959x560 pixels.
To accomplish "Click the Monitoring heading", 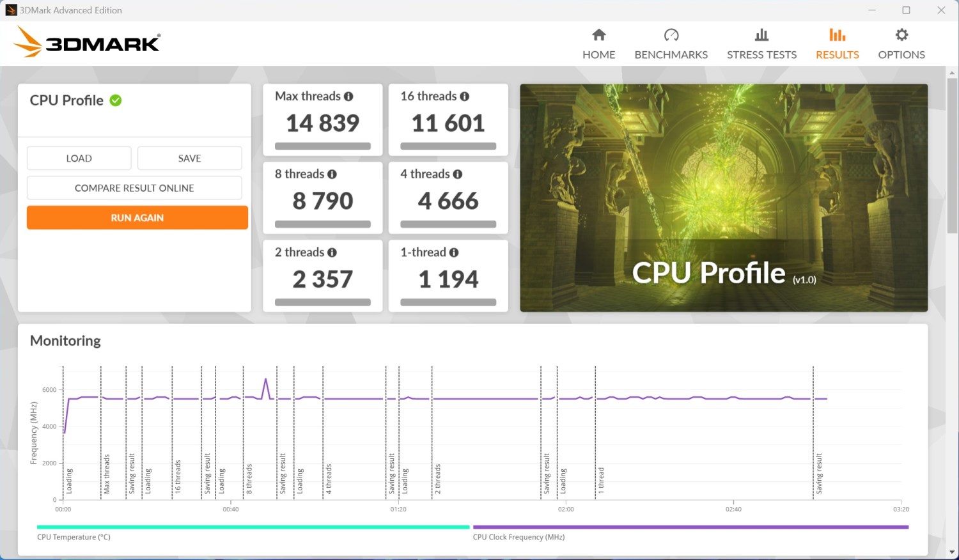I will (x=65, y=341).
